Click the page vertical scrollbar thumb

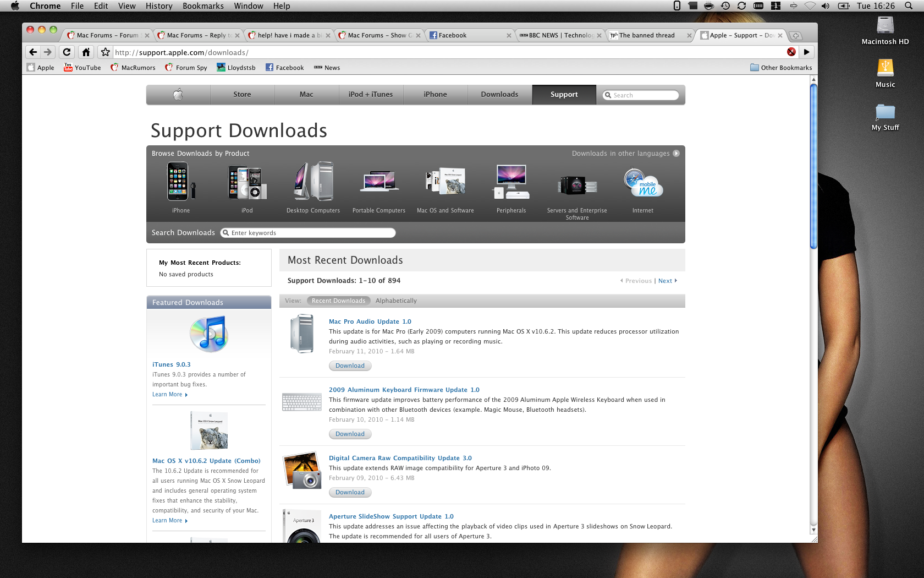pos(813,166)
